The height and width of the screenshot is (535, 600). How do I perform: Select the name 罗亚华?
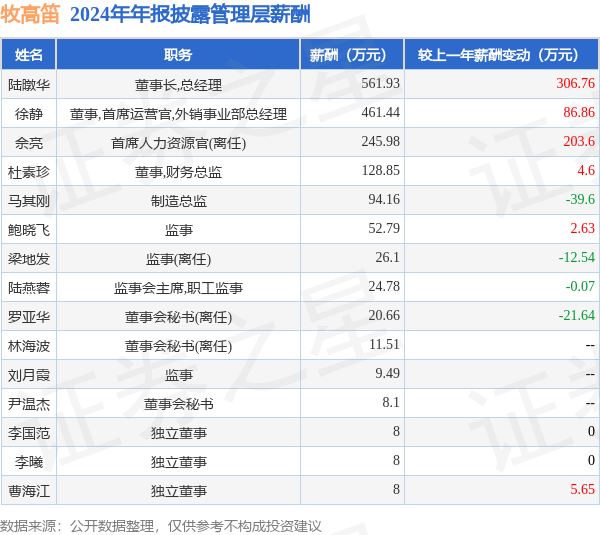coord(29,317)
